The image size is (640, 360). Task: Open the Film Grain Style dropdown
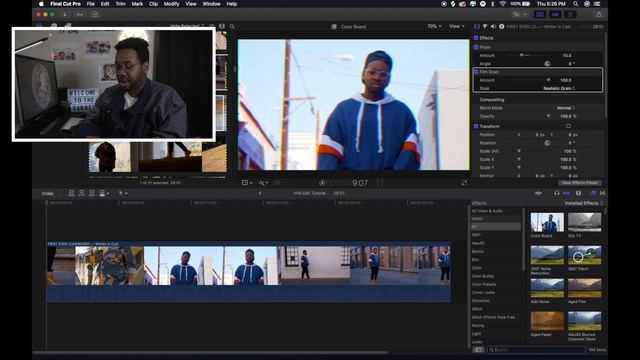tap(559, 88)
